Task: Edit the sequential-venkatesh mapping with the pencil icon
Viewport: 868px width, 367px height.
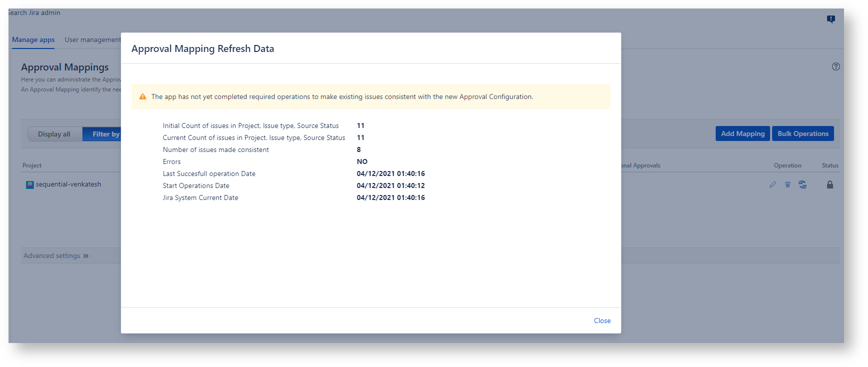Action: click(773, 184)
